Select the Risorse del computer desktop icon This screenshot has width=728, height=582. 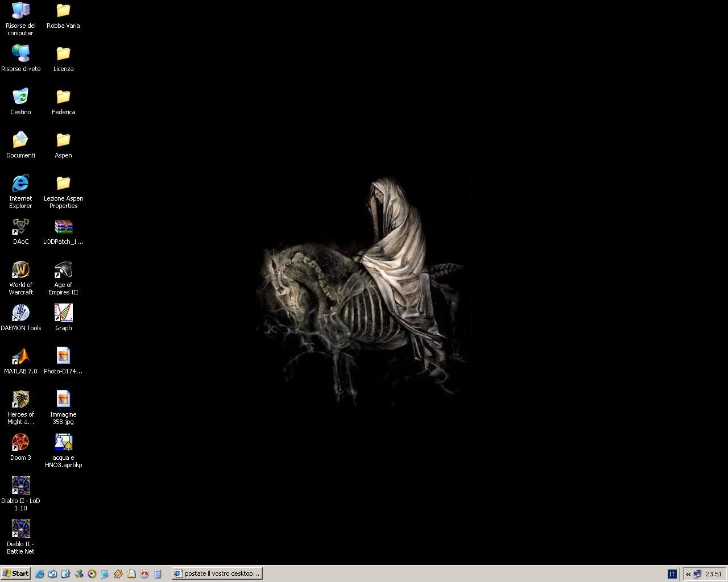[x=20, y=19]
